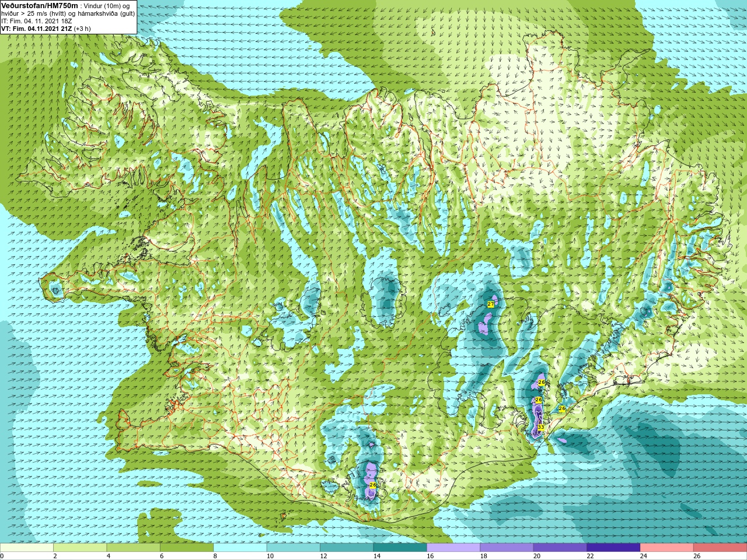Click the pale yellow 0–2 m/s legend swatch
This screenshot has height=560, width=747.
tap(27, 548)
